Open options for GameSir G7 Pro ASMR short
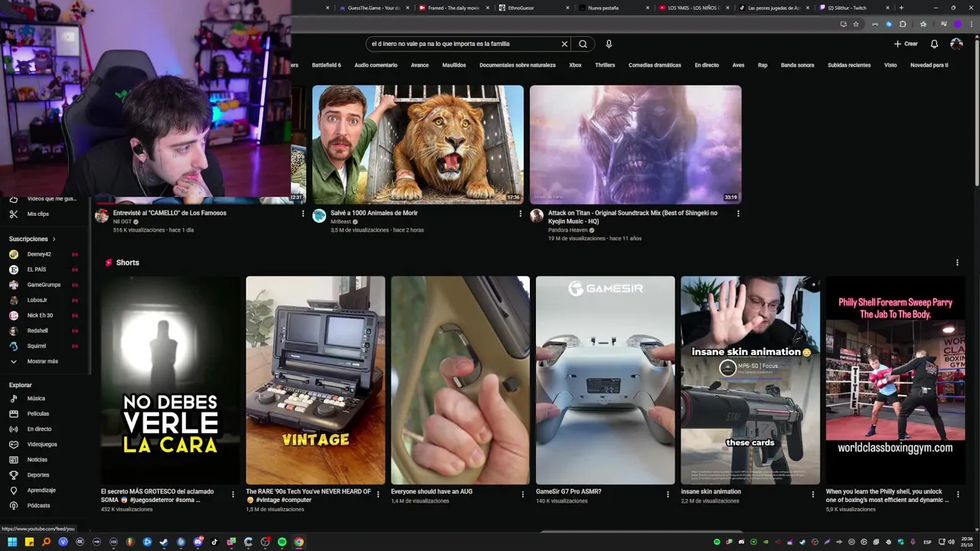Image resolution: width=980 pixels, height=551 pixels. click(668, 494)
